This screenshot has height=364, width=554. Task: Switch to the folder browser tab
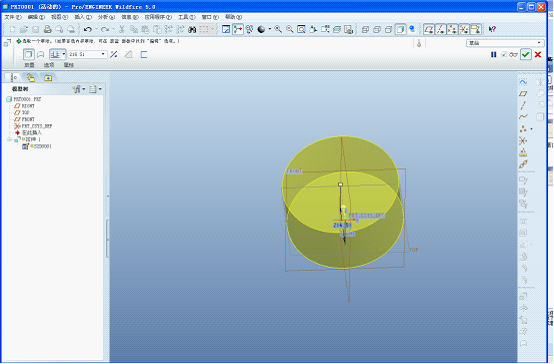point(31,77)
